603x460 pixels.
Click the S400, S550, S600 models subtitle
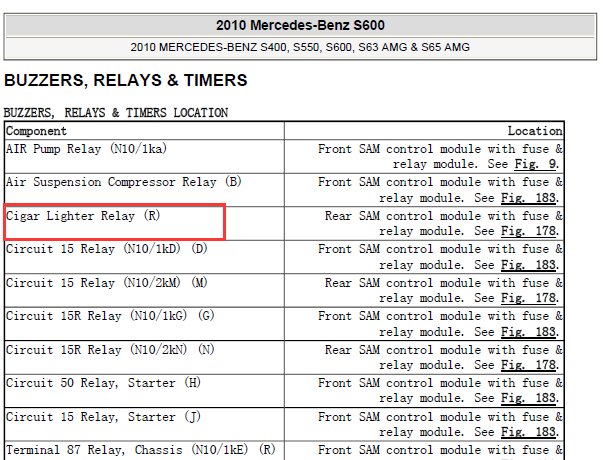300,47
